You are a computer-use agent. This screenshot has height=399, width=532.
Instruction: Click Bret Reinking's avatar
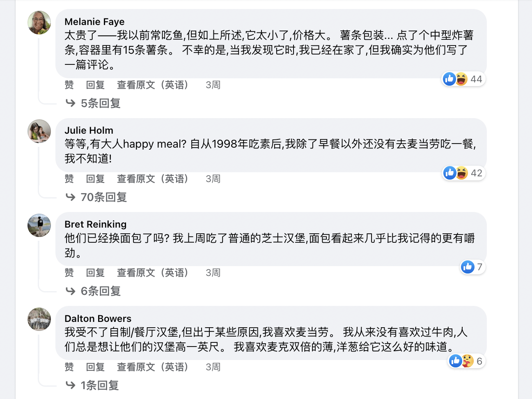[x=39, y=225]
